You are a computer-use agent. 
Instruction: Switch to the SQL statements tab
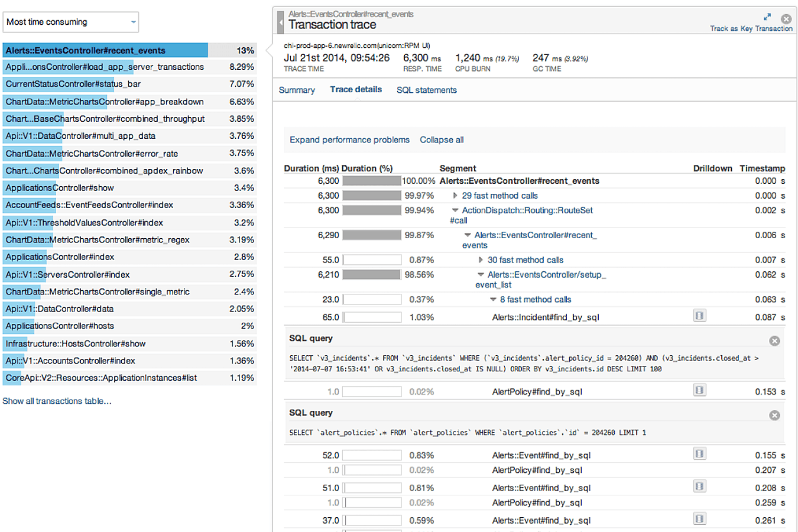(426, 90)
